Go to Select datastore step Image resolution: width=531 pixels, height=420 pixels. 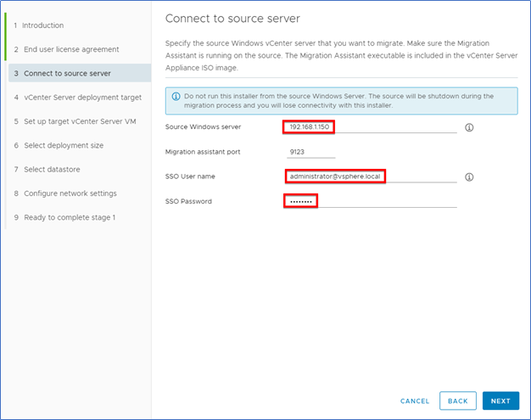click(x=48, y=170)
